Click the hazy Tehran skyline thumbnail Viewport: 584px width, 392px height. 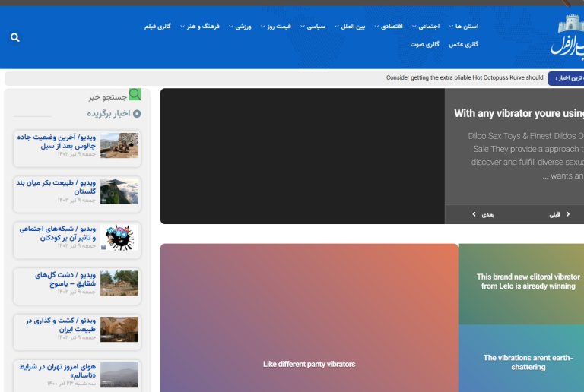pyautogui.click(x=119, y=375)
